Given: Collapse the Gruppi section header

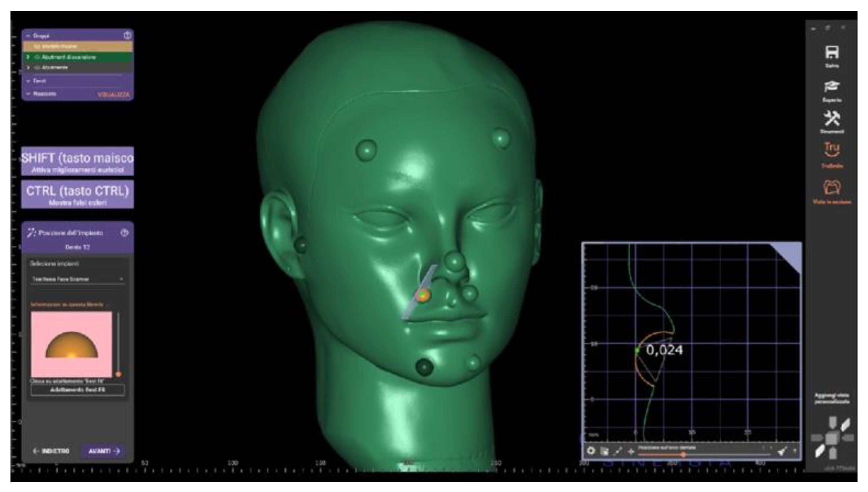Looking at the screenshot, I should click(x=28, y=36).
